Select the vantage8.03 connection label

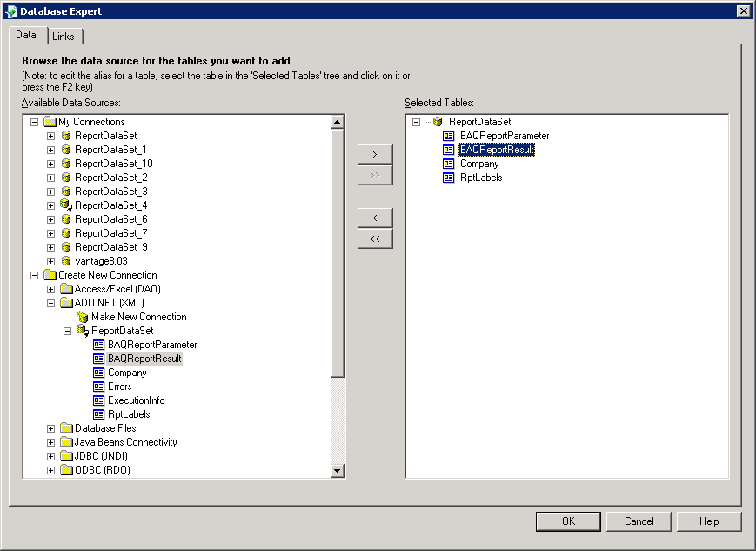[101, 261]
